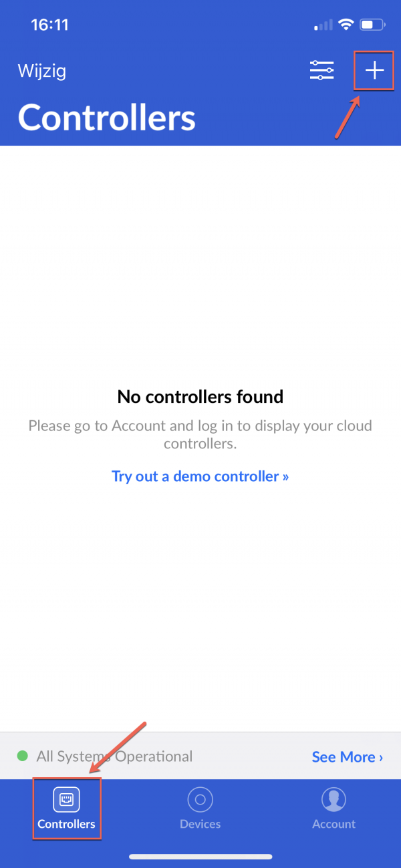The height and width of the screenshot is (868, 401).
Task: Tap the Controllers page heading
Action: click(107, 118)
